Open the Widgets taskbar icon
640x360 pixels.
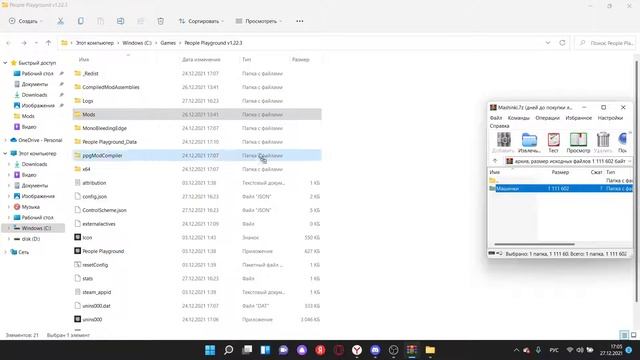[x=265, y=350]
